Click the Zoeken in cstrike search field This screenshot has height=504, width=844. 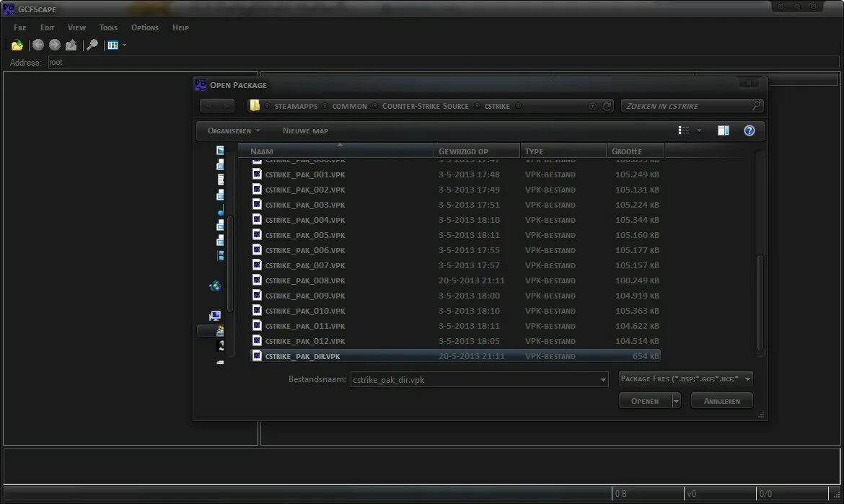click(x=686, y=106)
